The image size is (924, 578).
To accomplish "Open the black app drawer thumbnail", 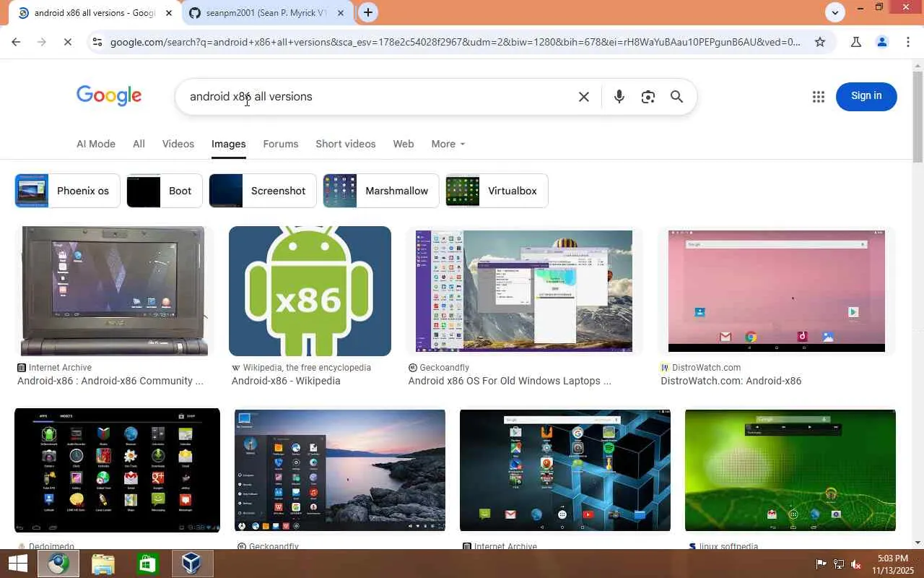I will coord(117,470).
